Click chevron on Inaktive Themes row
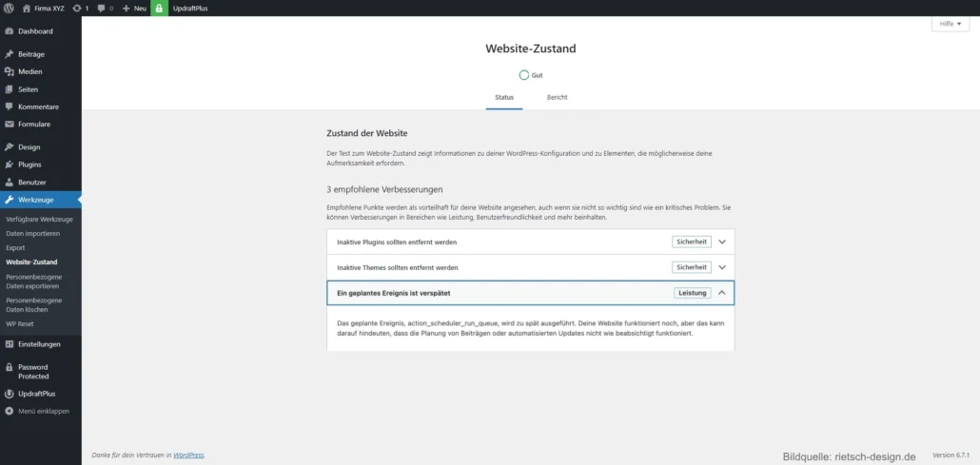The width and height of the screenshot is (980, 465). coord(722,267)
